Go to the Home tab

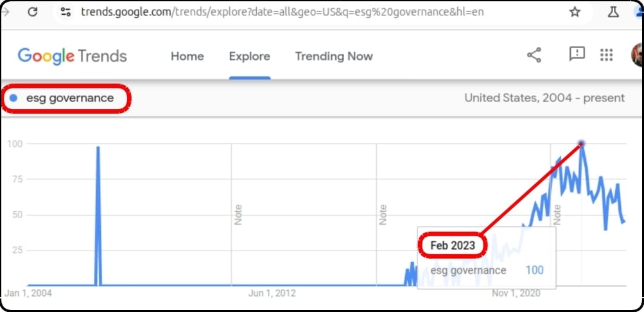[x=187, y=56]
